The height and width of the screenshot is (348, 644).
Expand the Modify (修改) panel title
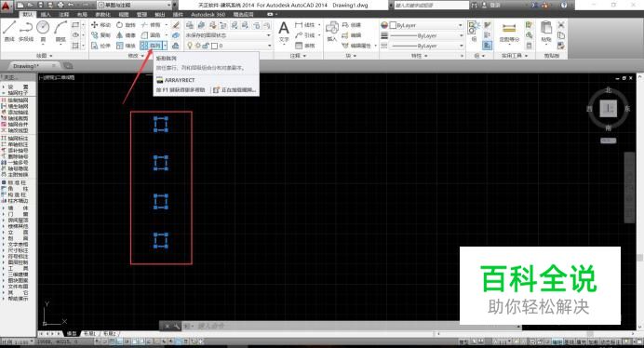pyautogui.click(x=136, y=56)
